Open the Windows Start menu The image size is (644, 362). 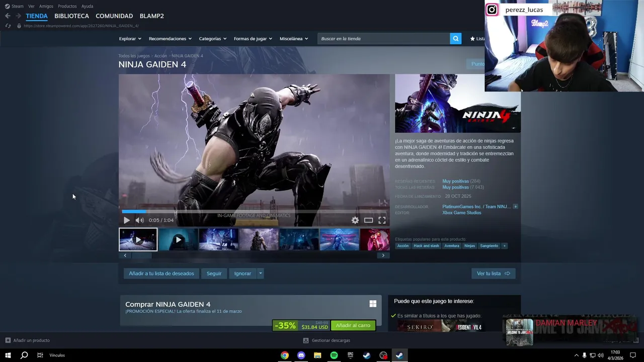point(8,355)
